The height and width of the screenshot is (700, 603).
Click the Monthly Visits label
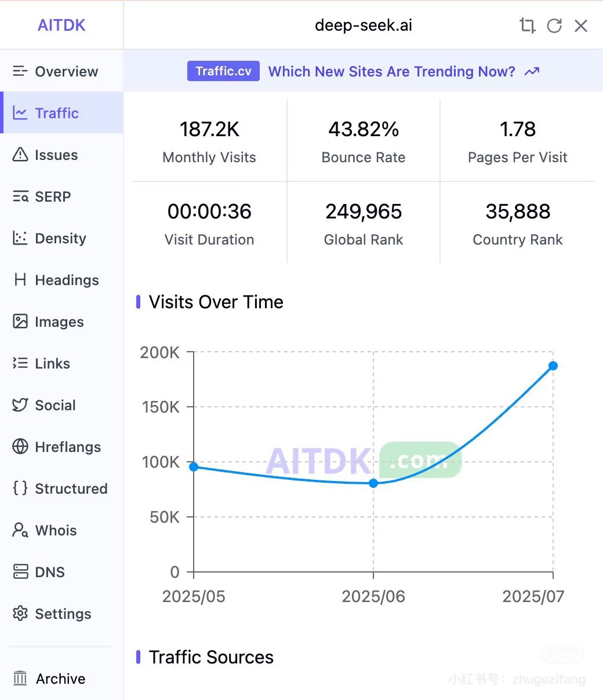pyautogui.click(x=209, y=158)
